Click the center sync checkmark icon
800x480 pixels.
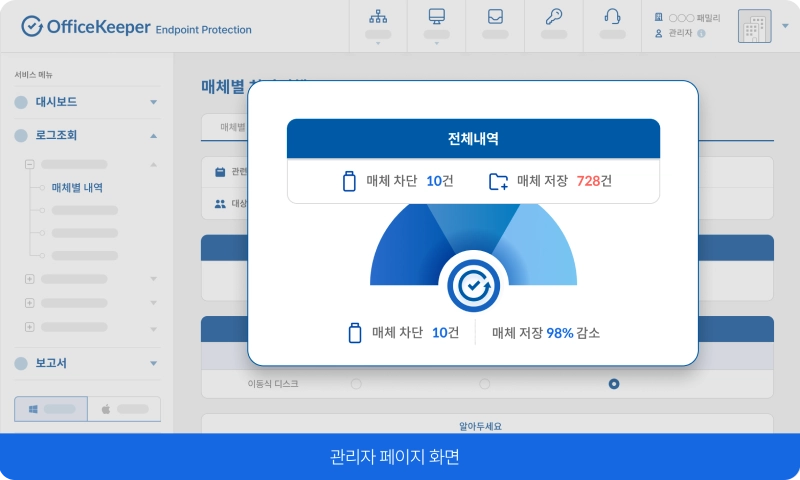click(x=472, y=287)
